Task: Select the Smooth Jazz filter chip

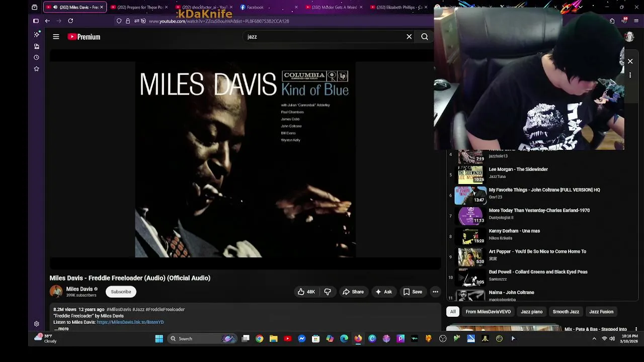Action: 566,312
